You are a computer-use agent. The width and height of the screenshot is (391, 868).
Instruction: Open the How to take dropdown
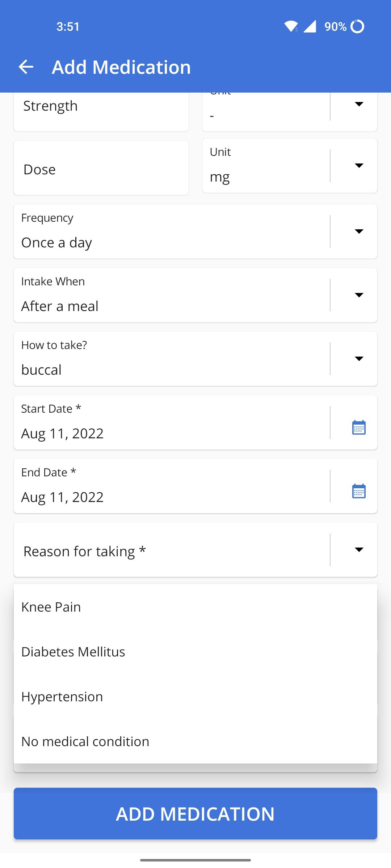tap(359, 359)
